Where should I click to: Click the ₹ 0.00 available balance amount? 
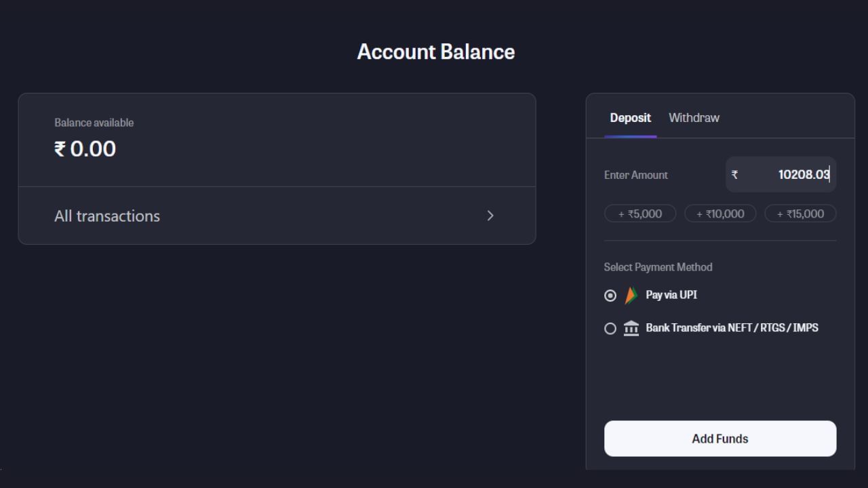(85, 149)
